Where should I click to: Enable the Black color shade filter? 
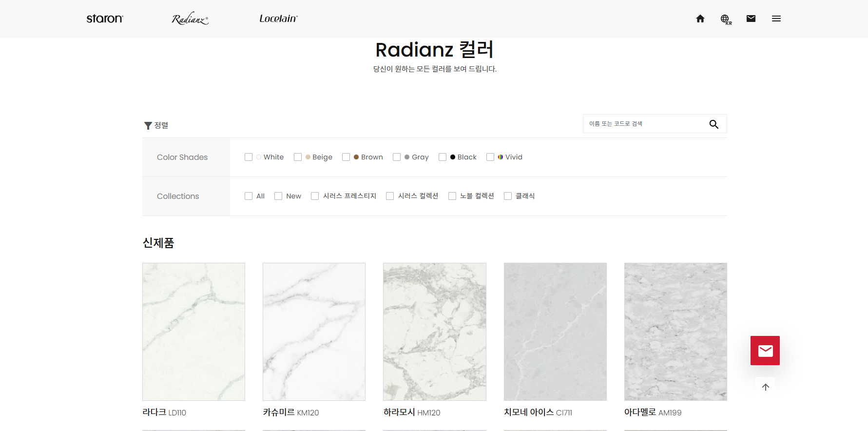(443, 157)
